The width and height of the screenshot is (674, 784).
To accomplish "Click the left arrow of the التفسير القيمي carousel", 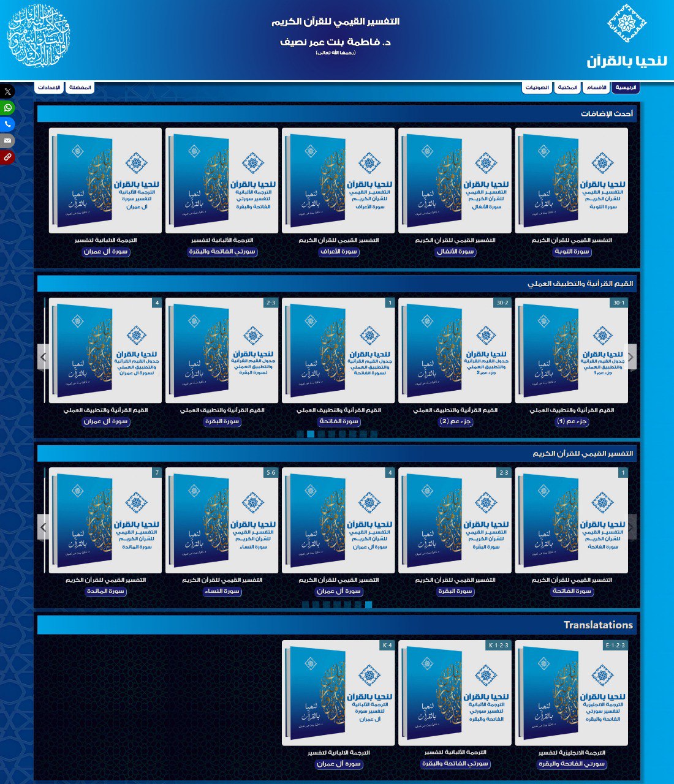I will pos(43,527).
